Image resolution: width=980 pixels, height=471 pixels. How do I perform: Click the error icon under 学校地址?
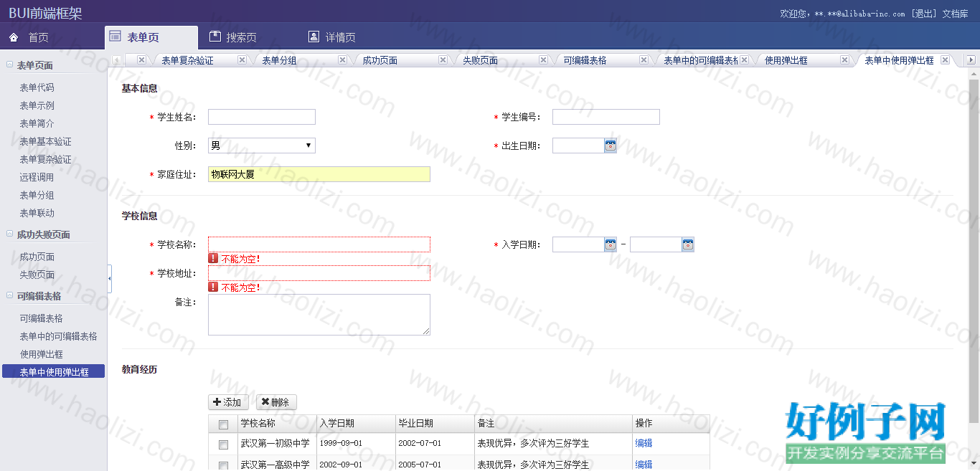[213, 287]
